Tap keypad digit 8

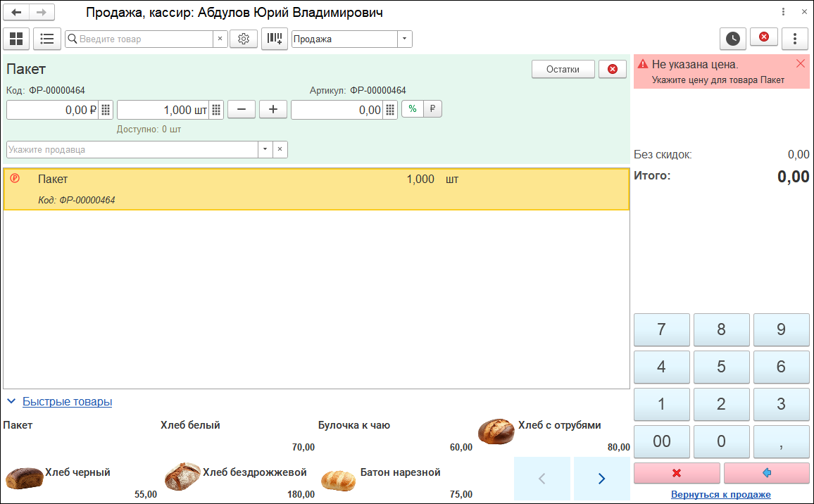coord(721,329)
